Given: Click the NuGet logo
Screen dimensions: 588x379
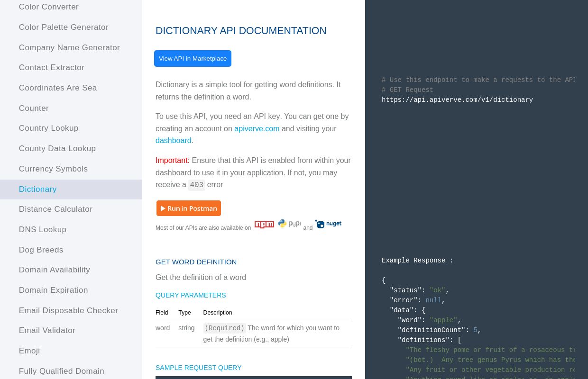Looking at the screenshot, I should pos(328,224).
